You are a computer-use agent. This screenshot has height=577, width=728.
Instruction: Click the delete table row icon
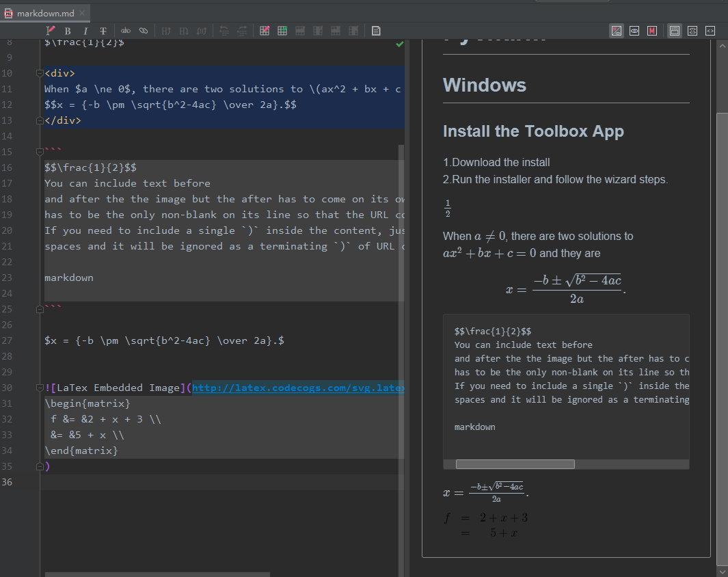[336, 31]
